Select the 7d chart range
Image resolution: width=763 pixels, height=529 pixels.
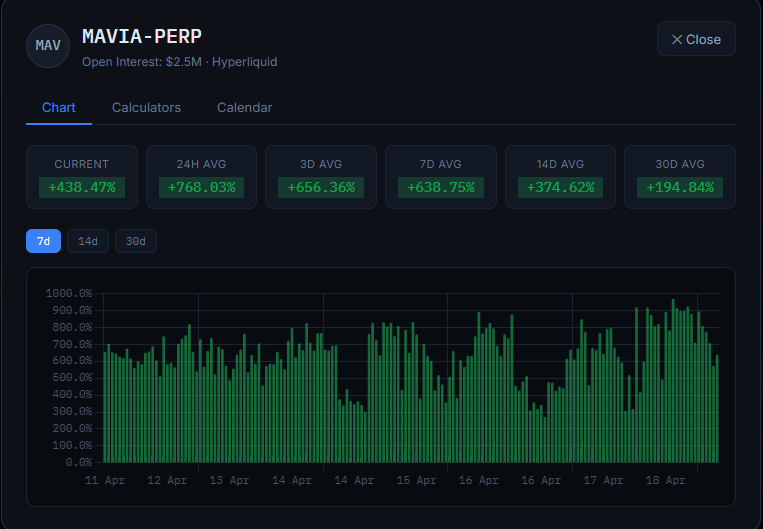(x=43, y=241)
